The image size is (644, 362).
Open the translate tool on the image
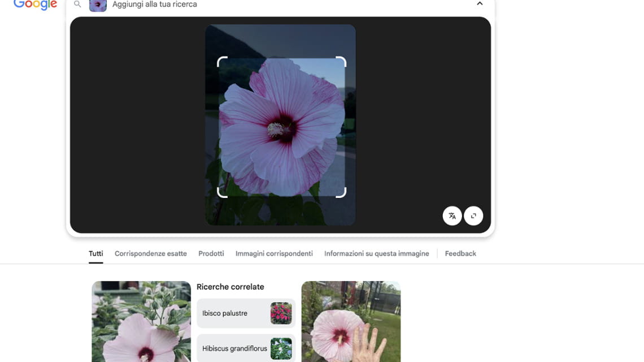tap(452, 216)
